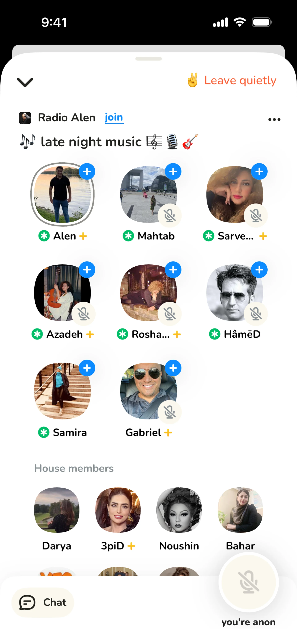The height and width of the screenshot is (644, 297).
Task: Click the blue plus on HâmēD's photo
Action: click(x=259, y=270)
